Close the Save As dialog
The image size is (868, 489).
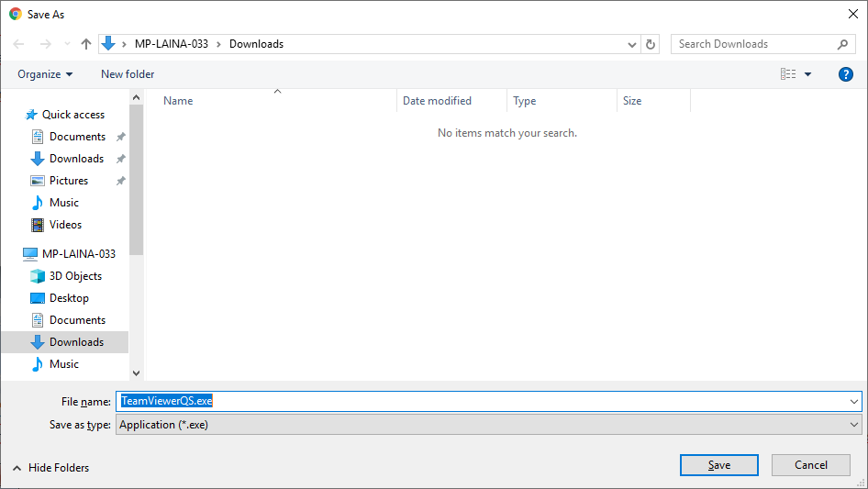tap(853, 15)
